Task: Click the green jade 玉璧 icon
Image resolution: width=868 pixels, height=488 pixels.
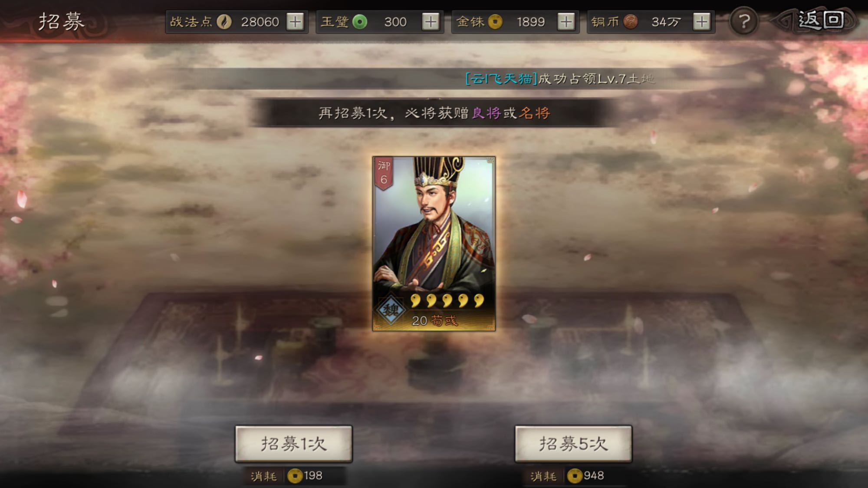Action: tap(359, 22)
